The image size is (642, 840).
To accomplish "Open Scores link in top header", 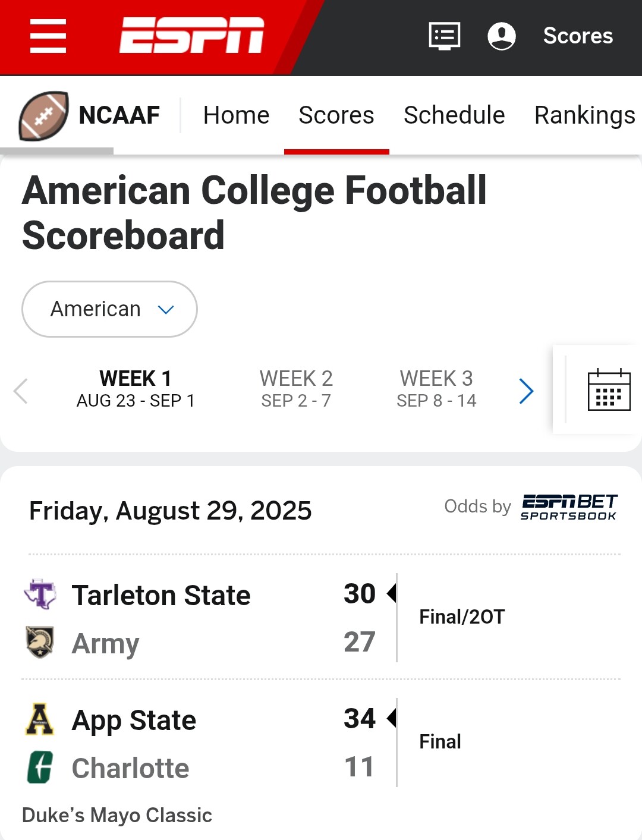I will 578,36.
